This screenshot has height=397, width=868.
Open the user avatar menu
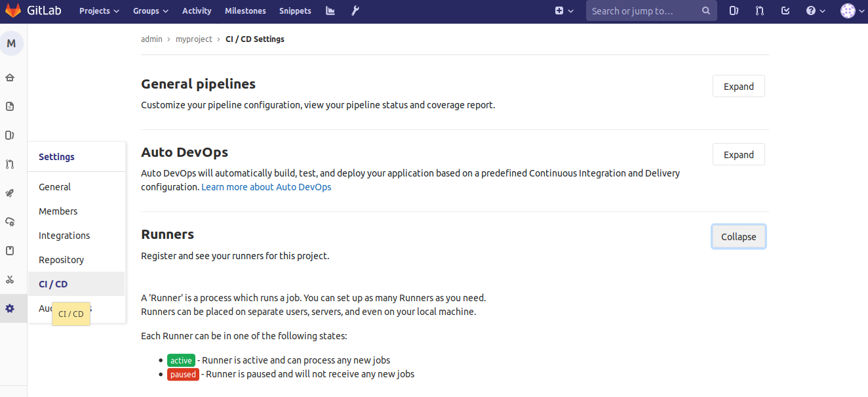point(852,10)
